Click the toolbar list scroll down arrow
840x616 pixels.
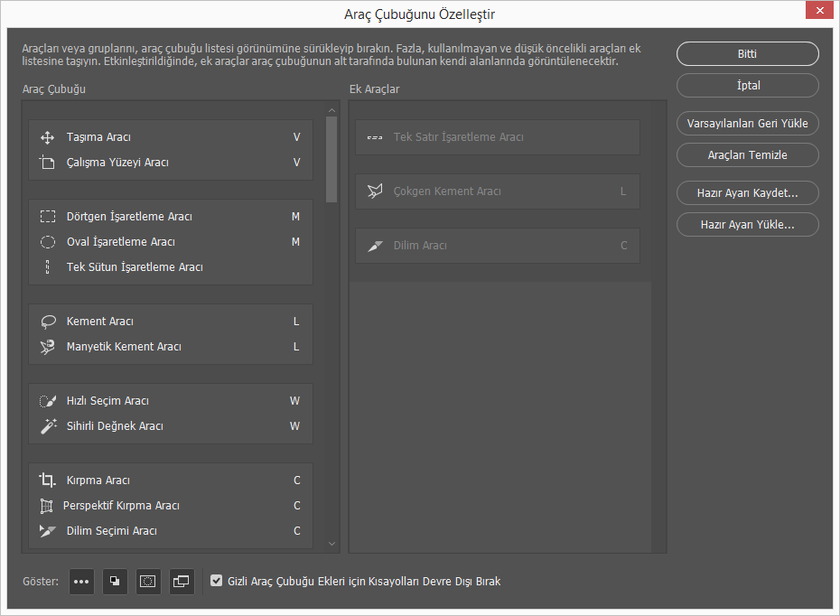(x=331, y=544)
